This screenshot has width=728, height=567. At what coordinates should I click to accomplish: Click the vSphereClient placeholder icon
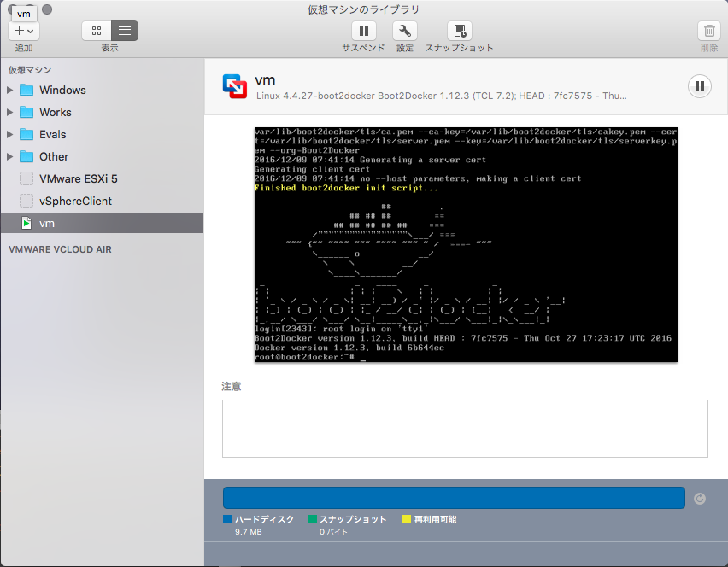(26, 201)
